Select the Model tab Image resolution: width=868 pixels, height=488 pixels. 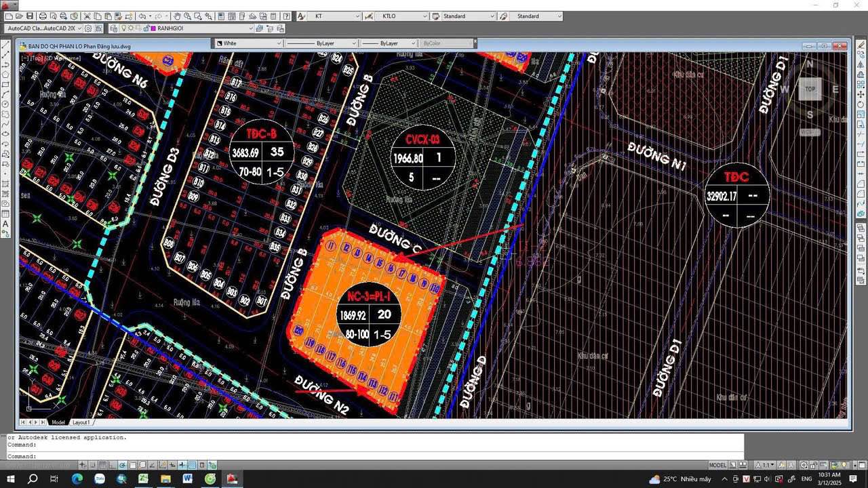point(58,422)
